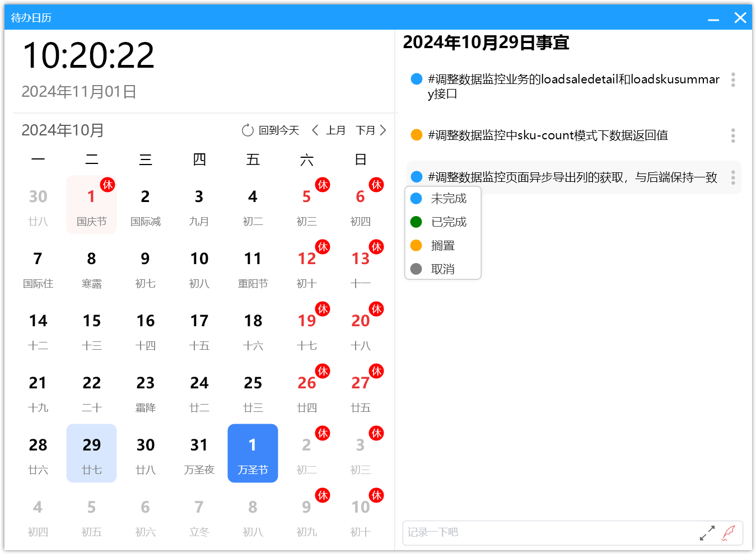Select October 21 十九 date
The height and width of the screenshot is (554, 756).
point(38,391)
